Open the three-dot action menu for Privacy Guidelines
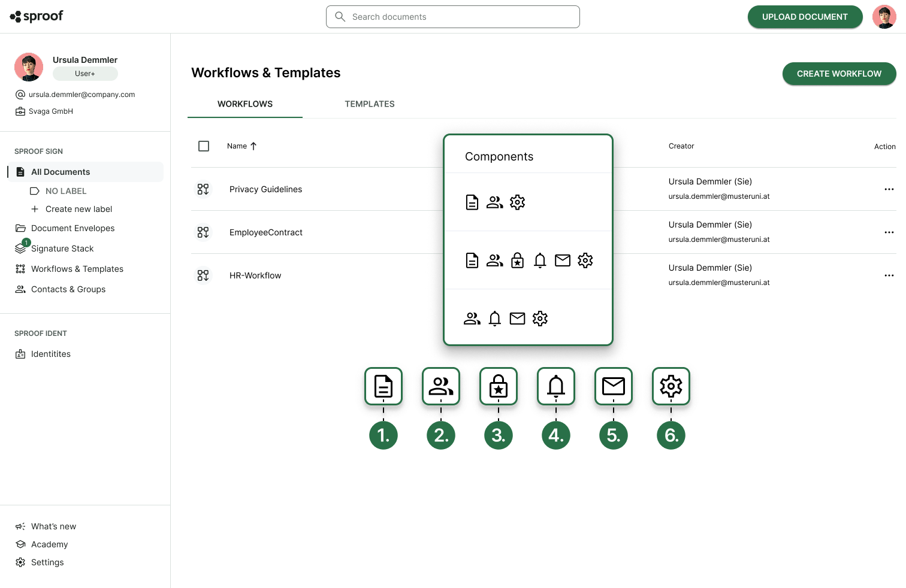The width and height of the screenshot is (906, 588). (889, 189)
